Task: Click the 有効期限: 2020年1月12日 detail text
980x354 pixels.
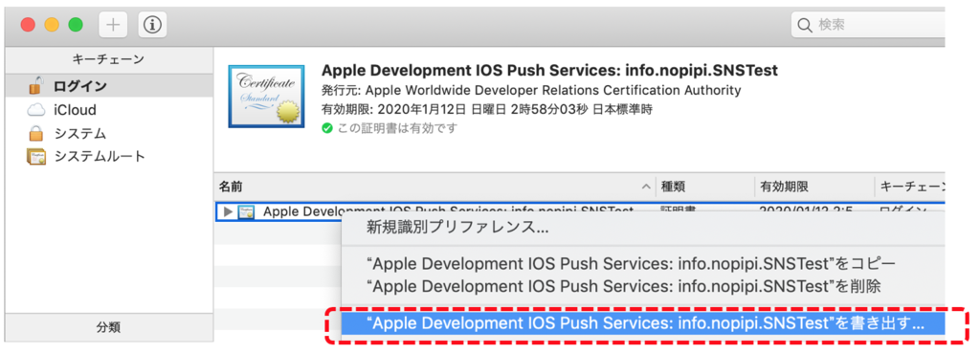Action: click(x=487, y=110)
